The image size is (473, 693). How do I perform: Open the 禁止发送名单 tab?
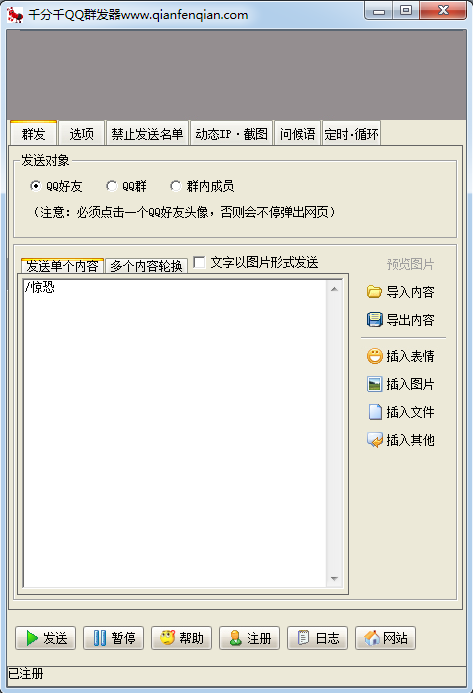(x=147, y=133)
